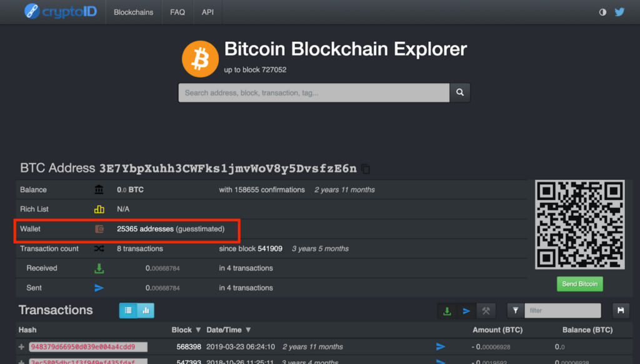Open the Blockchains menu
Image resolution: width=640 pixels, height=364 pixels.
pos(134,12)
